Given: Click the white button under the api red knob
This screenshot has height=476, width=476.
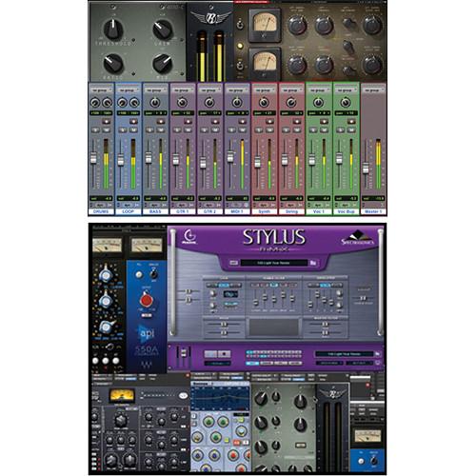Looking at the screenshot, I should [x=147, y=315].
